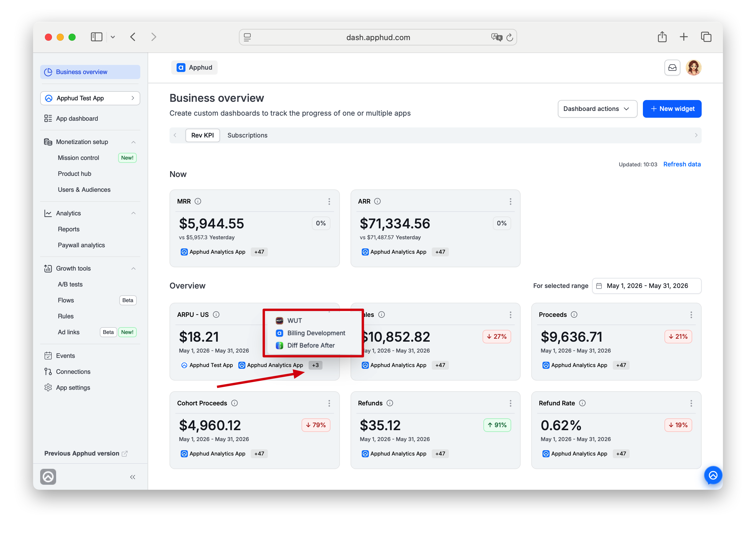Viewport: 756px width, 534px height.
Task: Collapse the Analytics sidebar section
Action: [x=133, y=213]
